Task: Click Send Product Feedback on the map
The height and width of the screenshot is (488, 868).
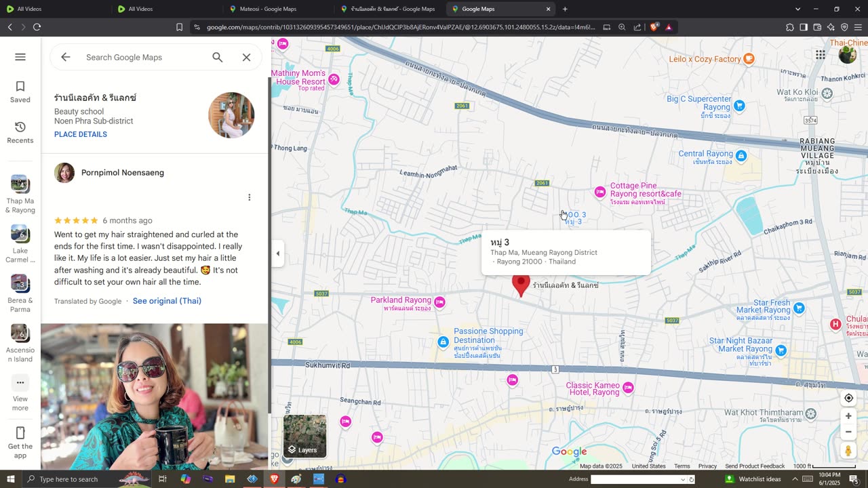Action: coord(755,466)
